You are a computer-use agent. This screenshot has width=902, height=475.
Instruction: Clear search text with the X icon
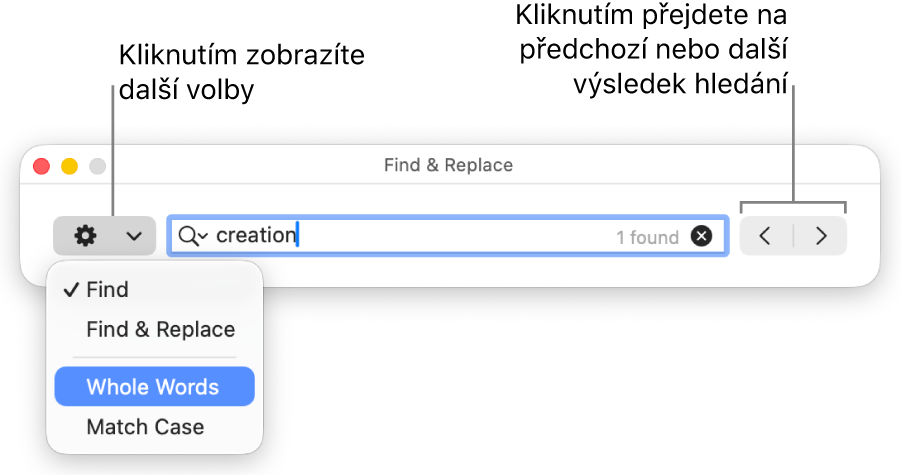[702, 236]
